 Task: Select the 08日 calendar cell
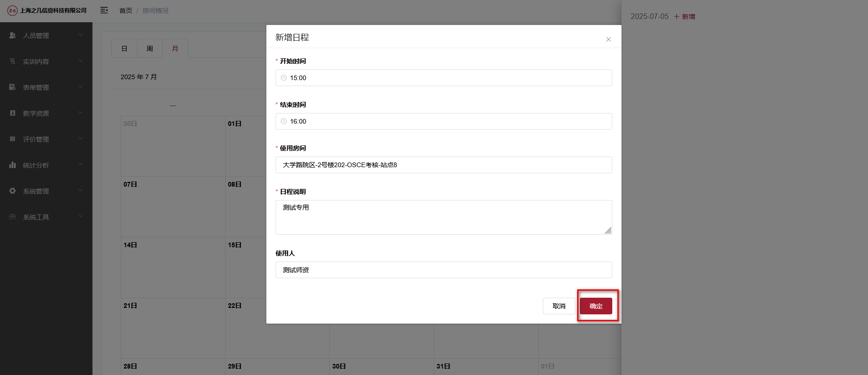[246, 207]
